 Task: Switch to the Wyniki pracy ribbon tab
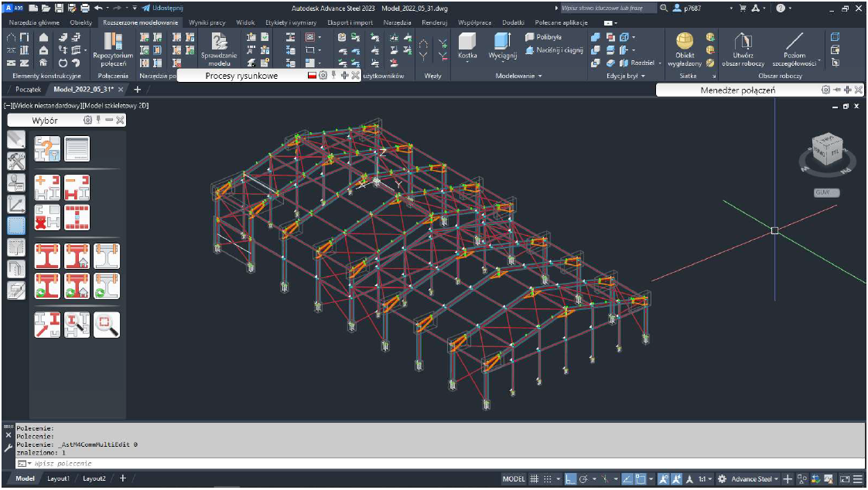(207, 22)
